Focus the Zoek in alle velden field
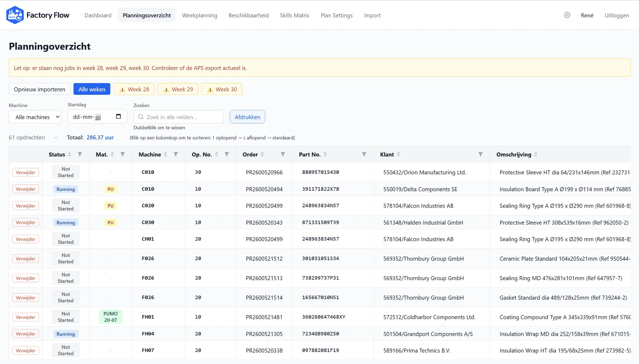639x364 pixels. (x=178, y=117)
